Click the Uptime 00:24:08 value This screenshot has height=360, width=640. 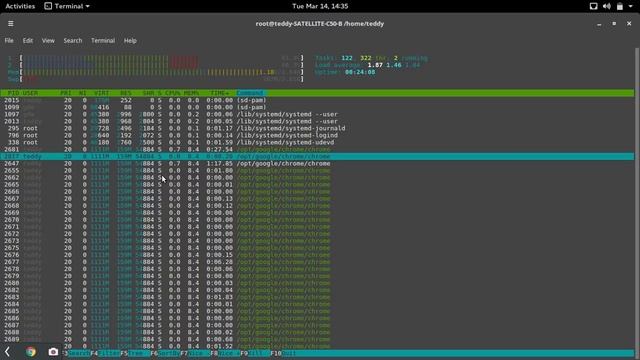360,72
